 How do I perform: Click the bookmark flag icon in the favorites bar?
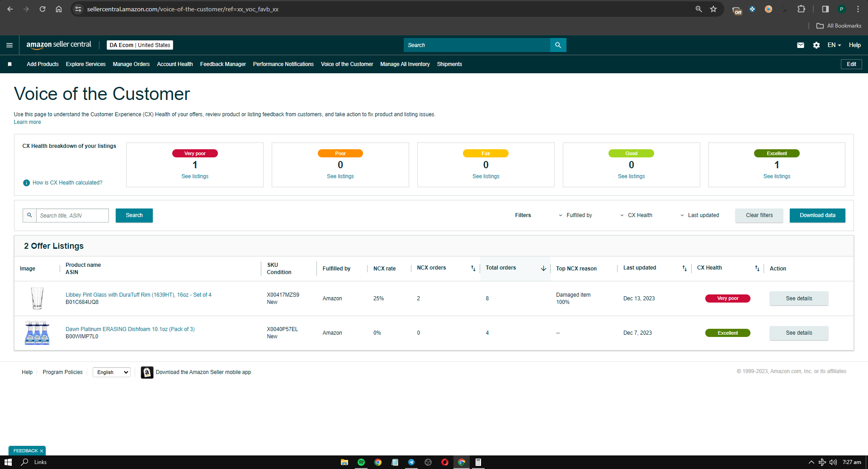[9, 64]
